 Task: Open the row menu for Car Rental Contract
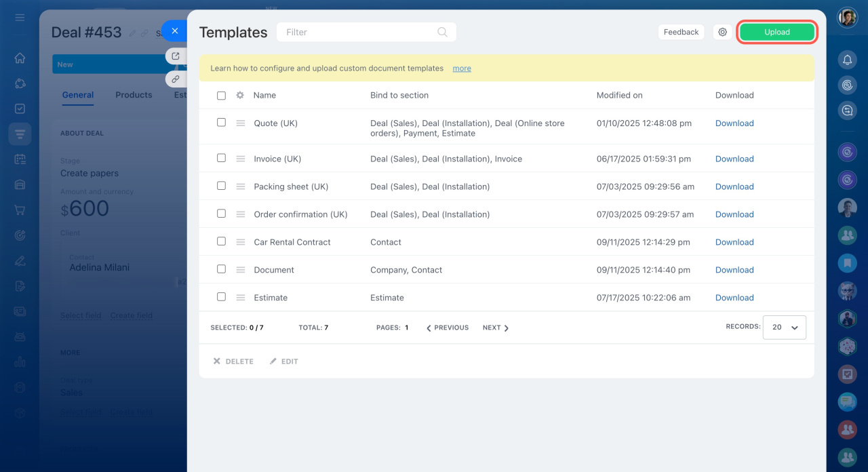[240, 242]
